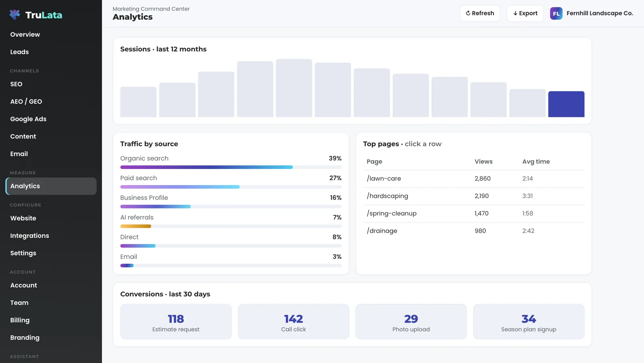Click the 39% Organic search value
Image resolution: width=644 pixels, height=363 pixels.
click(335, 159)
